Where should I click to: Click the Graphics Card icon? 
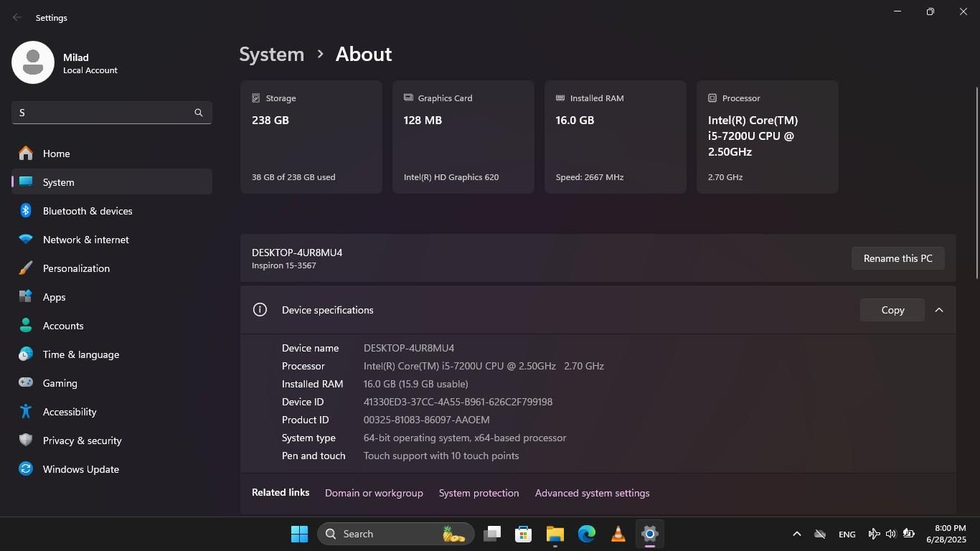click(x=408, y=98)
